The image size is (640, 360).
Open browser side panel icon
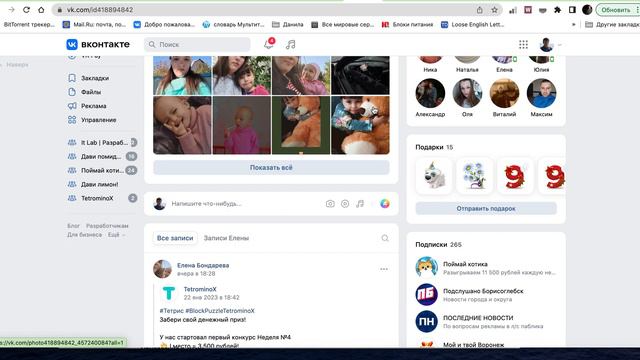[572, 10]
